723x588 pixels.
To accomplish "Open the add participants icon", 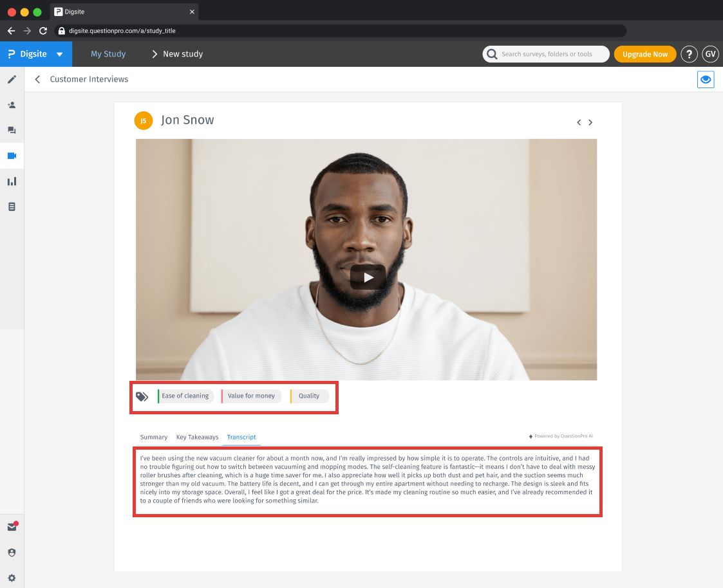I will pyautogui.click(x=11, y=104).
